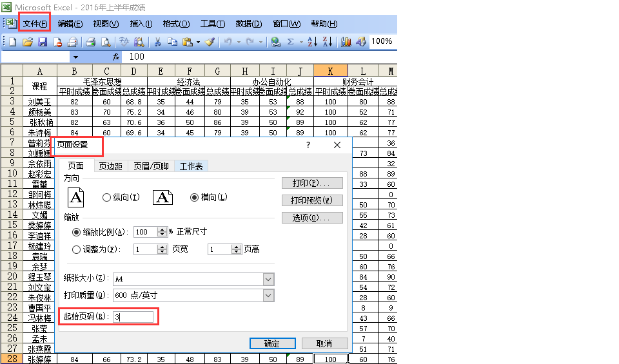Click the Save icon in the toolbar

pyautogui.click(x=43, y=42)
